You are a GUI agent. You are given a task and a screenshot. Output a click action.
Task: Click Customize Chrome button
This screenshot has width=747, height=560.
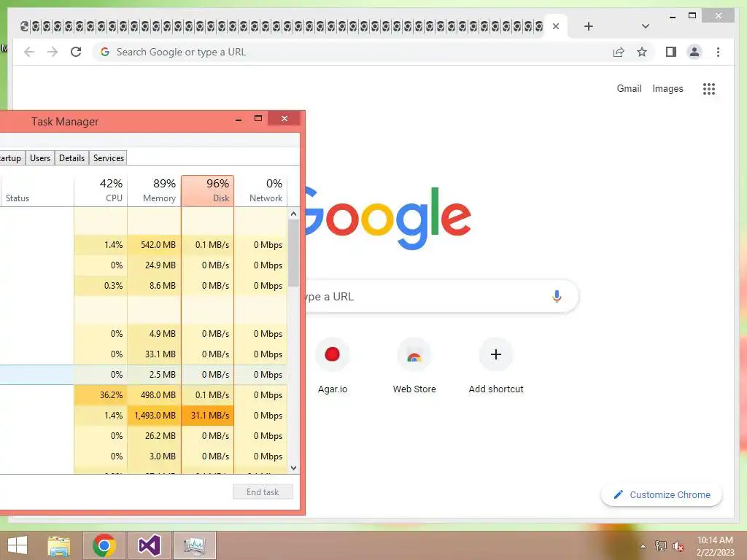(x=662, y=495)
